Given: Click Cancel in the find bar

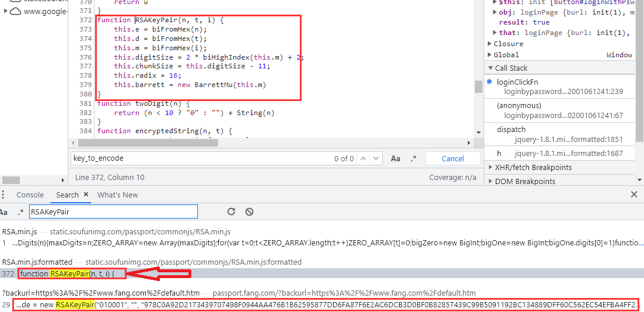Looking at the screenshot, I should point(453,158).
